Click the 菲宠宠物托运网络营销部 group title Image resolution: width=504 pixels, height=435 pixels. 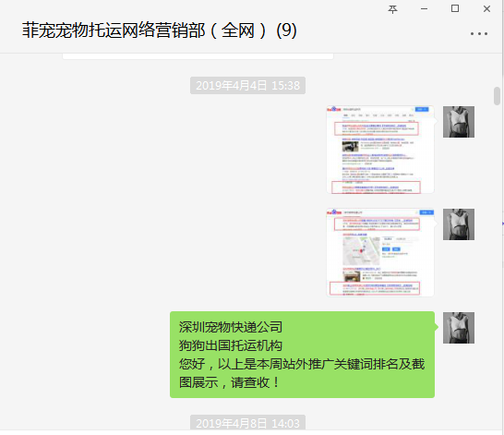114,30
